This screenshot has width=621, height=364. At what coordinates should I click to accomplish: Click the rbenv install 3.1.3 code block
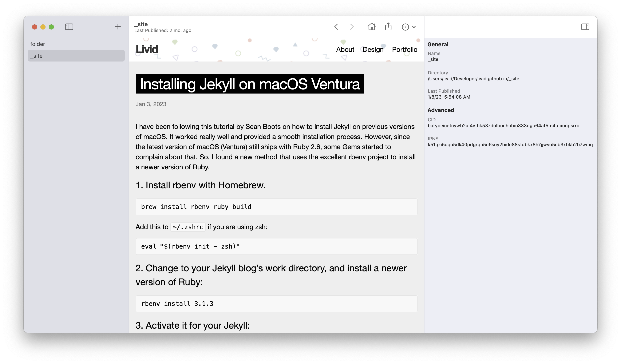(x=276, y=304)
